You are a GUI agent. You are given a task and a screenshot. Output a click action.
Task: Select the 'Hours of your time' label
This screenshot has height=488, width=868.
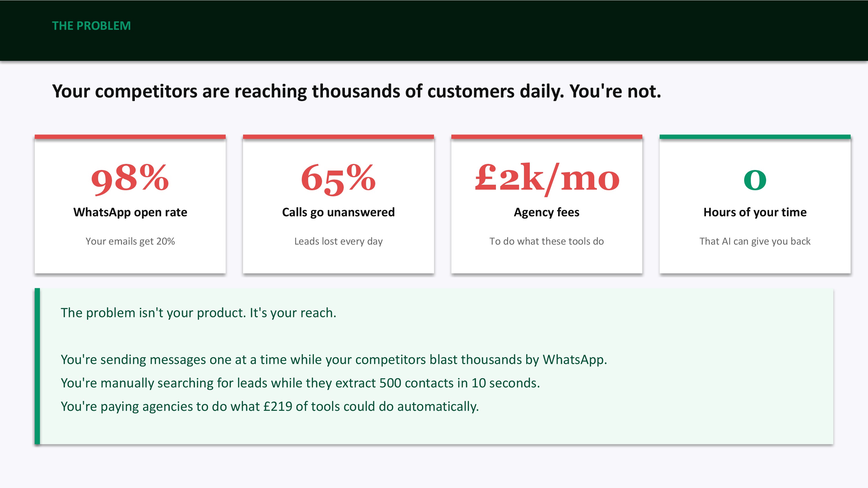pyautogui.click(x=755, y=212)
